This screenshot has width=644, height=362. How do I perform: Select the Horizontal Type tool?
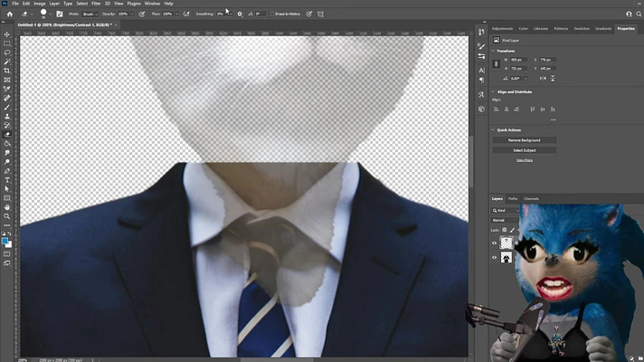(x=7, y=180)
